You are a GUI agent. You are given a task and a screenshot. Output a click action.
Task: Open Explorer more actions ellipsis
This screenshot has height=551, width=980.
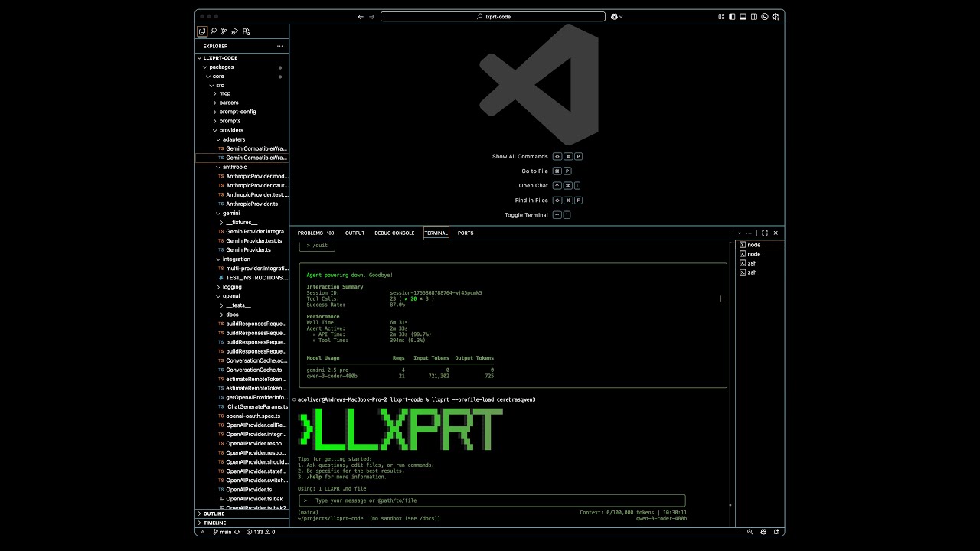[279, 46]
